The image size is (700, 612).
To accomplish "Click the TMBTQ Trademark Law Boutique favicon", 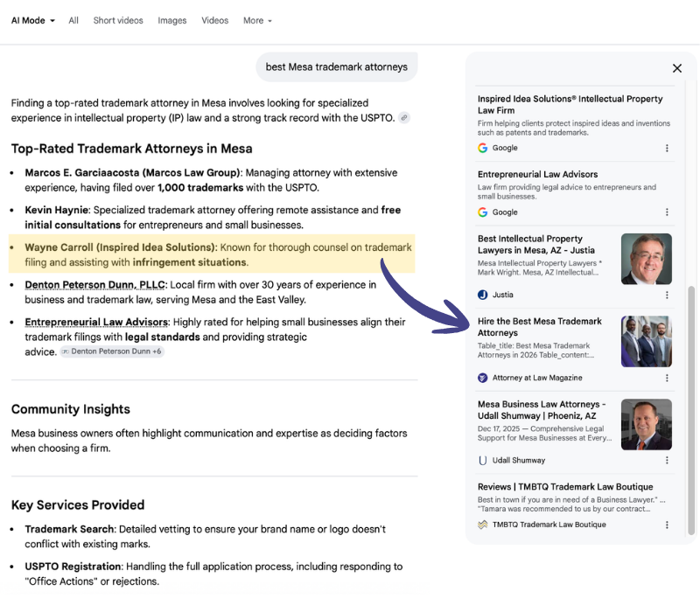I will point(483,525).
